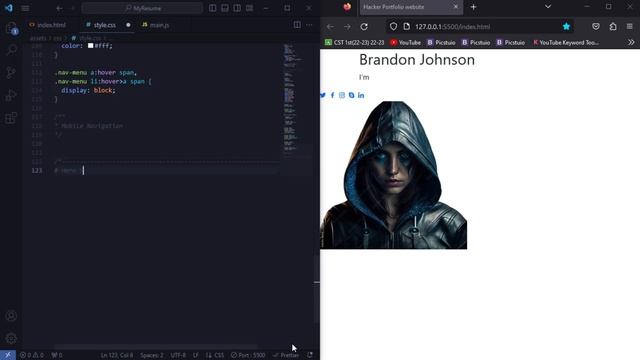This screenshot has width=640, height=360.
Task: Click the LinkedIn social icon on page
Action: pos(361,95)
